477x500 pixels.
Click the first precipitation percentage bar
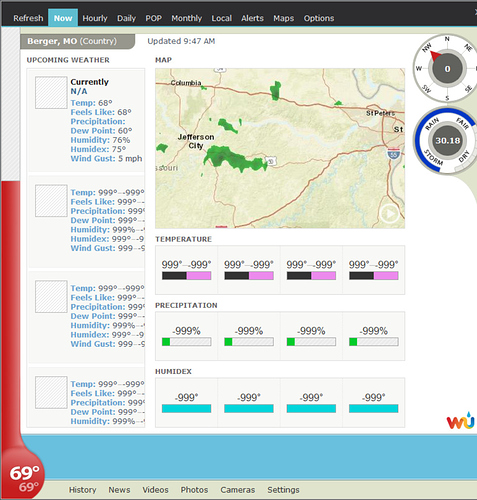pos(186,342)
